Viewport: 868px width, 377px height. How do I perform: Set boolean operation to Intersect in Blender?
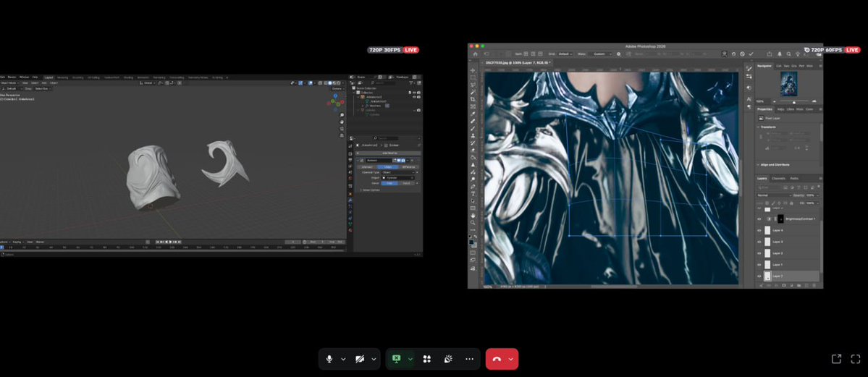367,166
